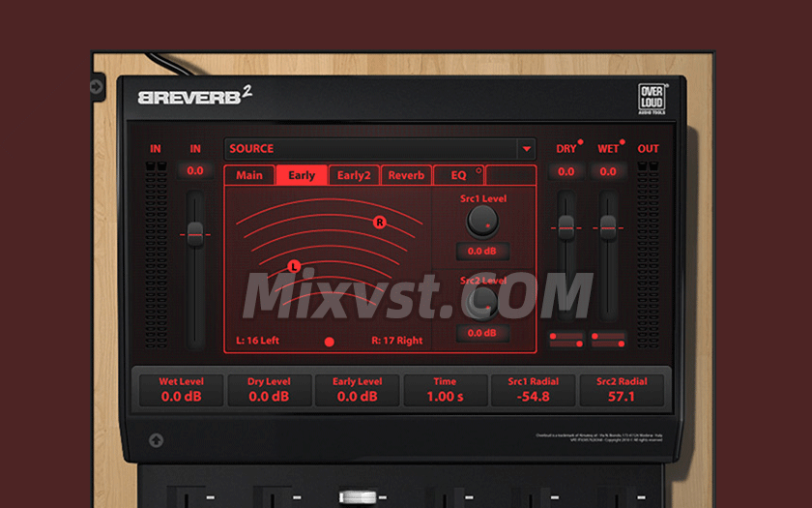
Task: Click the Src1 Level knob
Action: pyautogui.click(x=480, y=223)
